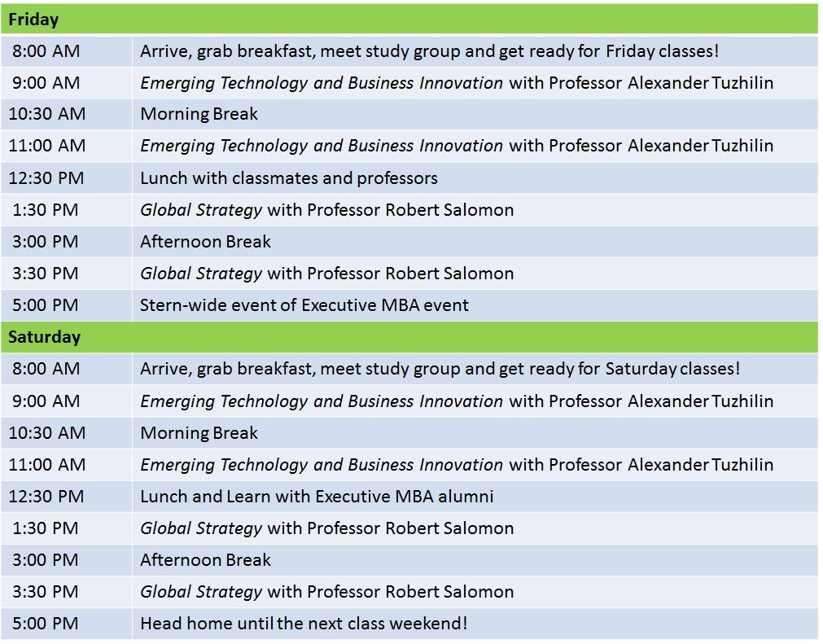Select "Head home until the next class weekend!"
This screenshot has width=823, height=644.
click(304, 624)
